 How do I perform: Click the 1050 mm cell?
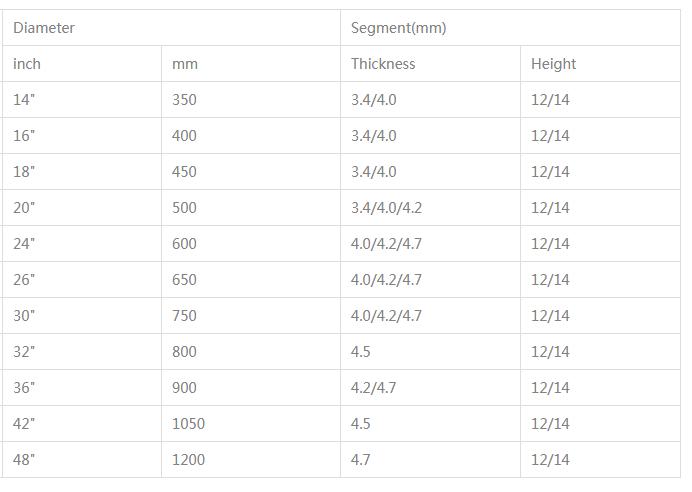coord(188,424)
